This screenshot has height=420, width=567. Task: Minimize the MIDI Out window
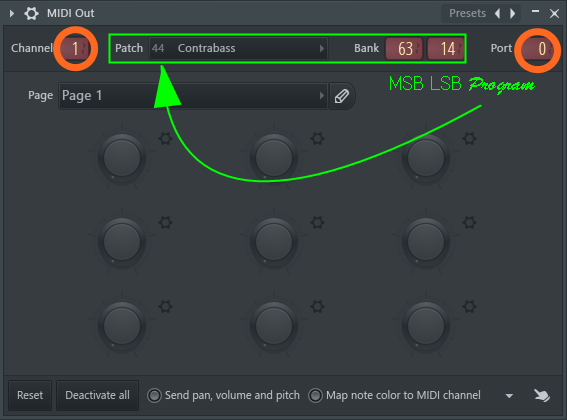[536, 12]
